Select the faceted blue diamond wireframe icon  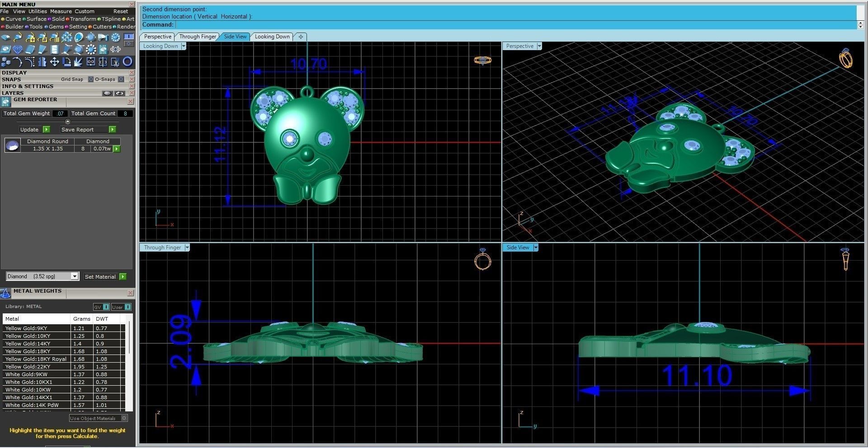[18, 49]
